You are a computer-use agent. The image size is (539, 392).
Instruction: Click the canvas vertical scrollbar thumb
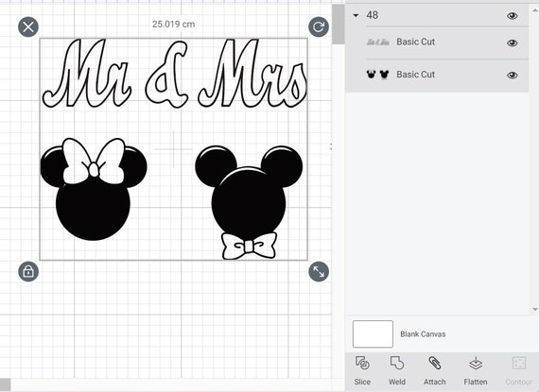[339, 24]
